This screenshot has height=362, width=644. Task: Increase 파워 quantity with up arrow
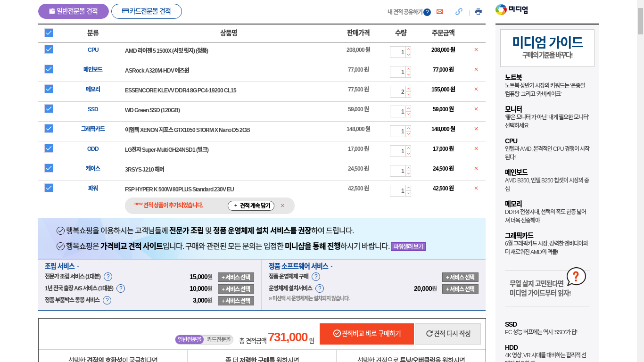click(x=408, y=188)
